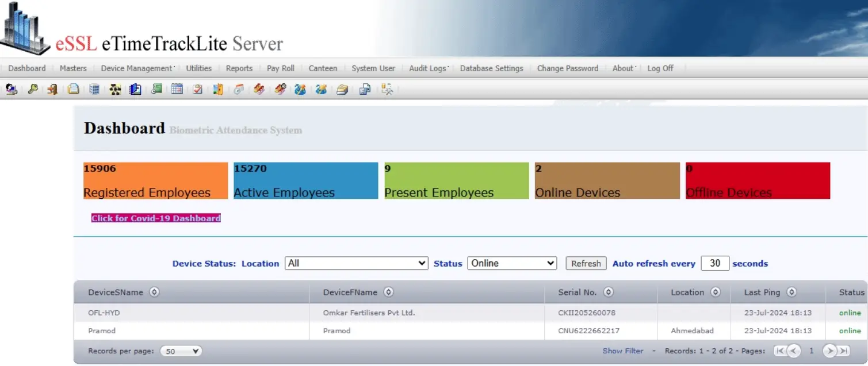Click the yellow stacked folders toolbar icon
This screenshot has width=868, height=366.
(x=342, y=89)
